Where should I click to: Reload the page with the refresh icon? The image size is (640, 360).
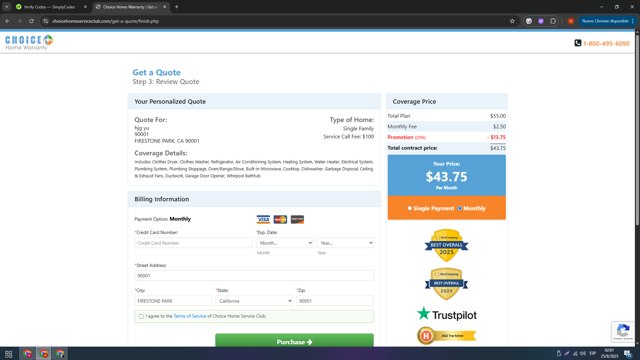(x=31, y=21)
